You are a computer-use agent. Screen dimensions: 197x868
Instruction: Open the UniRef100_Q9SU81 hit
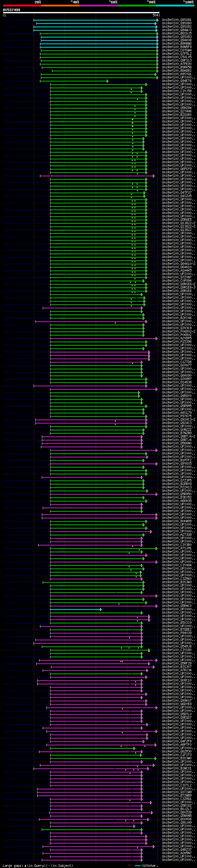(x=177, y=20)
